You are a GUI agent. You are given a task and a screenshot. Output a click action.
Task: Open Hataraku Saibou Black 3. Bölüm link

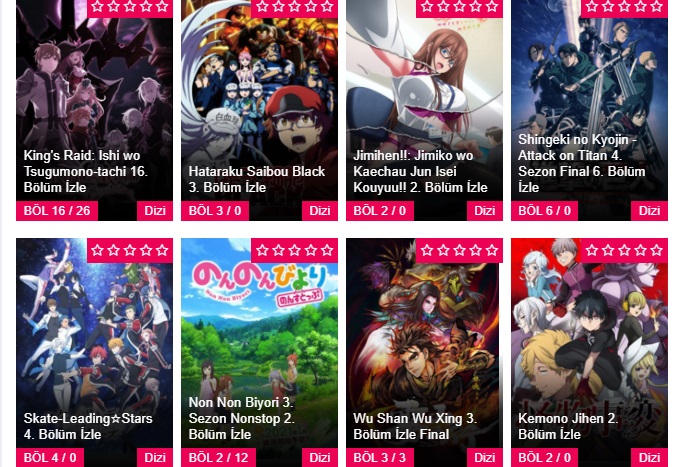[x=257, y=179]
